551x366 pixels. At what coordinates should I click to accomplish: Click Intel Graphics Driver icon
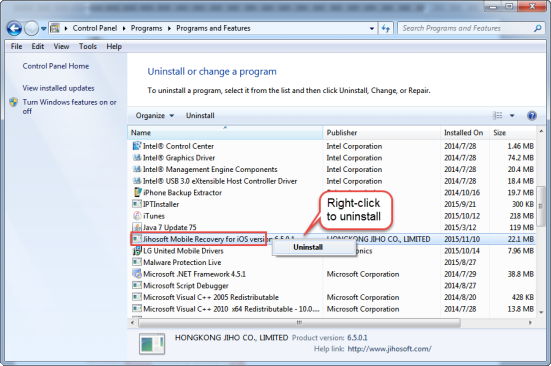click(137, 157)
